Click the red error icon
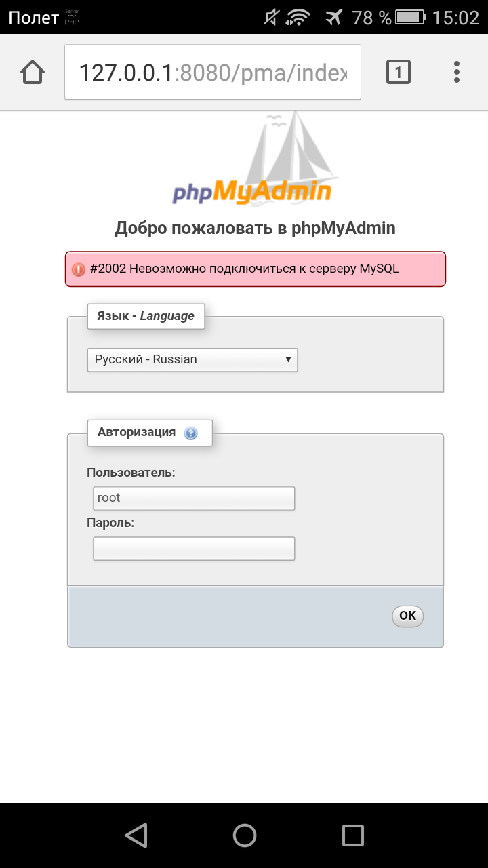The width and height of the screenshot is (488, 868). pos(79,269)
